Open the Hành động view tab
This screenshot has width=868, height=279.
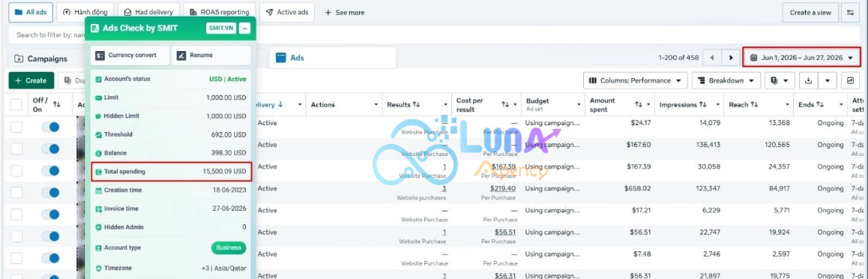click(x=85, y=12)
